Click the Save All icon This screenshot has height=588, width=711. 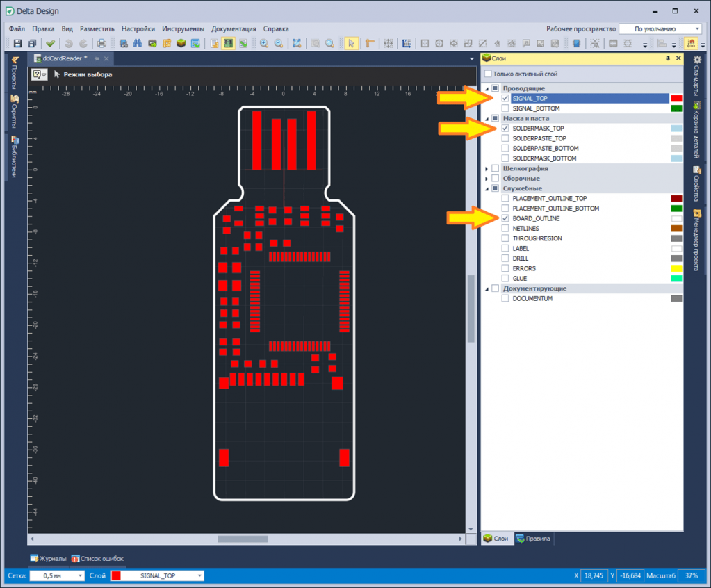32,44
